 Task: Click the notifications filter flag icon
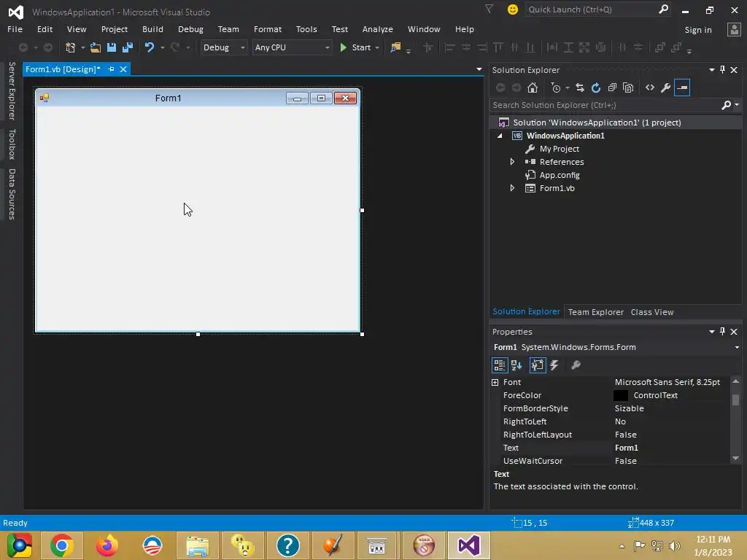(489, 9)
